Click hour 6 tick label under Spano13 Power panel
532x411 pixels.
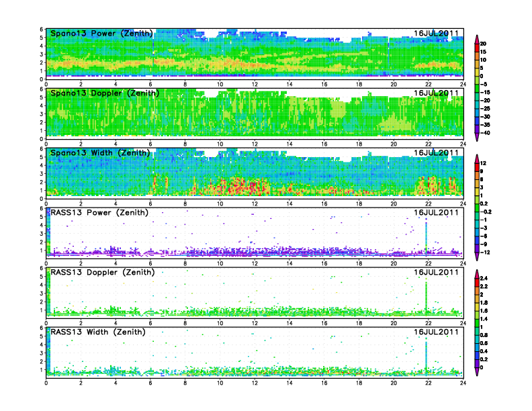click(x=150, y=85)
